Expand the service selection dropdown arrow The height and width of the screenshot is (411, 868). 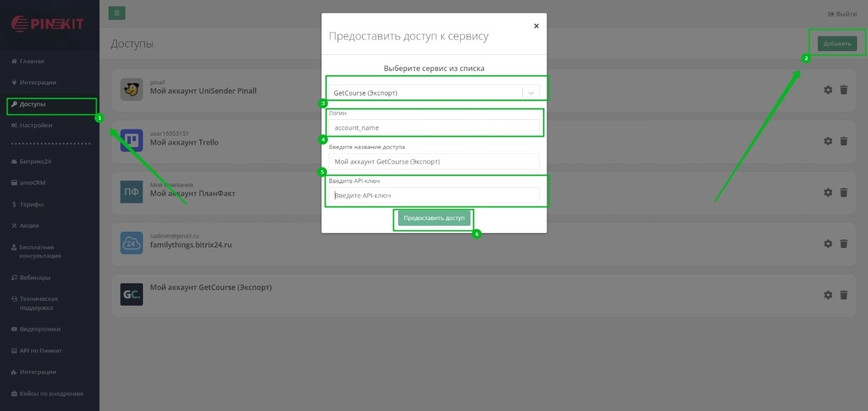[x=531, y=93]
